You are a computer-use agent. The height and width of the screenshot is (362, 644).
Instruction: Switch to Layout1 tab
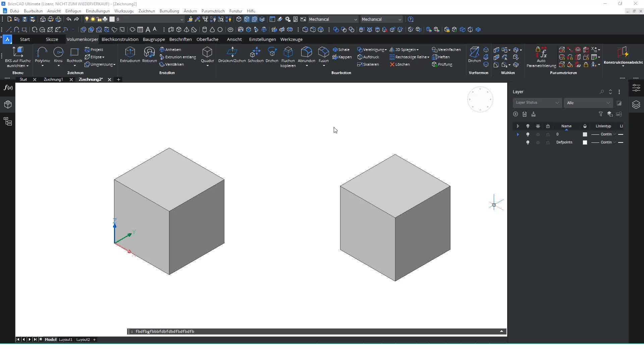point(65,340)
